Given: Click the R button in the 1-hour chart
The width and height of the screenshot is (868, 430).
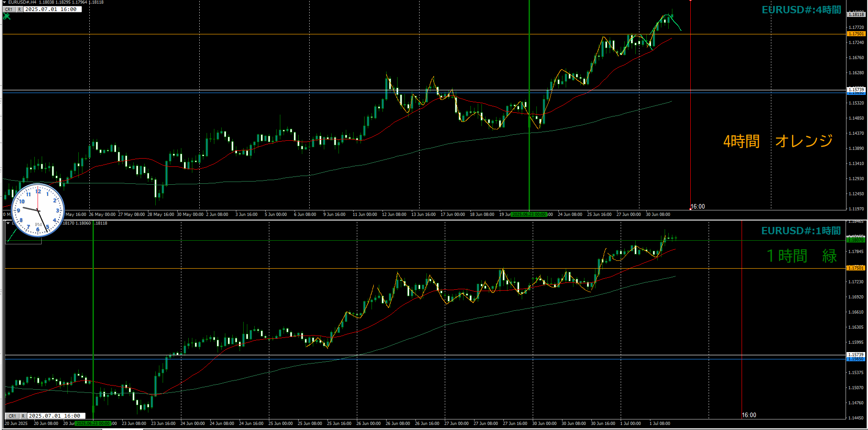Looking at the screenshot, I should click(x=23, y=416).
